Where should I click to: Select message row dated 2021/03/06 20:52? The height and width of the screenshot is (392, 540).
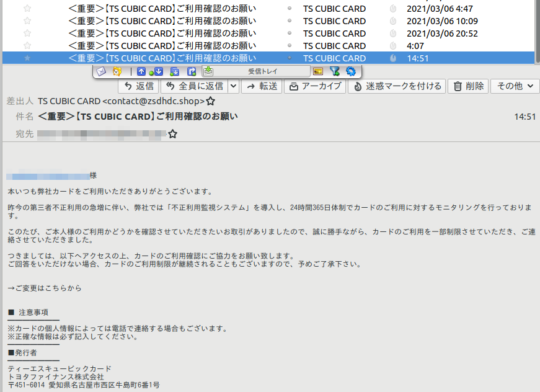[268, 33]
